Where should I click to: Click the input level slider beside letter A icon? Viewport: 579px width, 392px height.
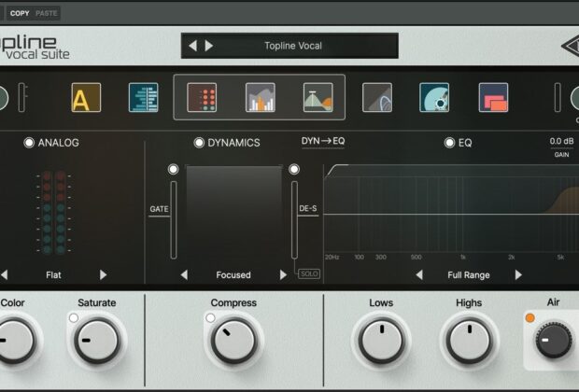21,97
